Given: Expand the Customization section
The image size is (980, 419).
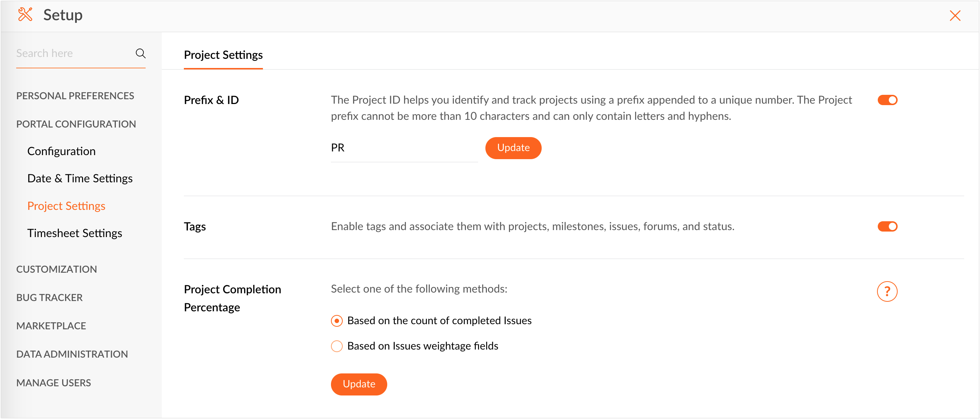Looking at the screenshot, I should click(56, 269).
